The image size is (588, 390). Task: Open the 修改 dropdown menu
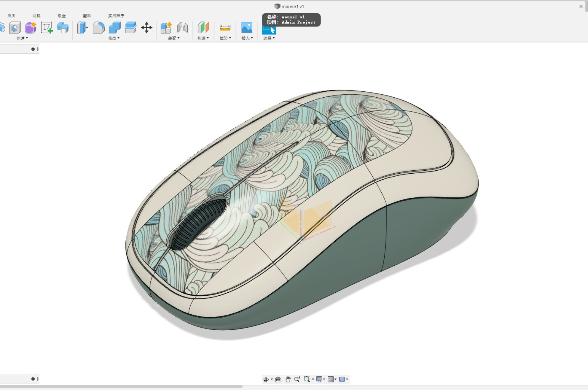(x=114, y=38)
